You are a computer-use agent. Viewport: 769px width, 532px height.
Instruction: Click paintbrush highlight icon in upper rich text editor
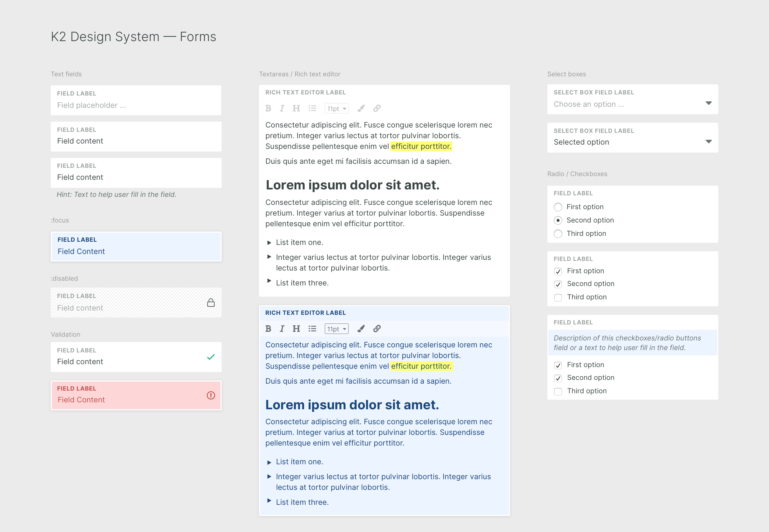coord(361,108)
